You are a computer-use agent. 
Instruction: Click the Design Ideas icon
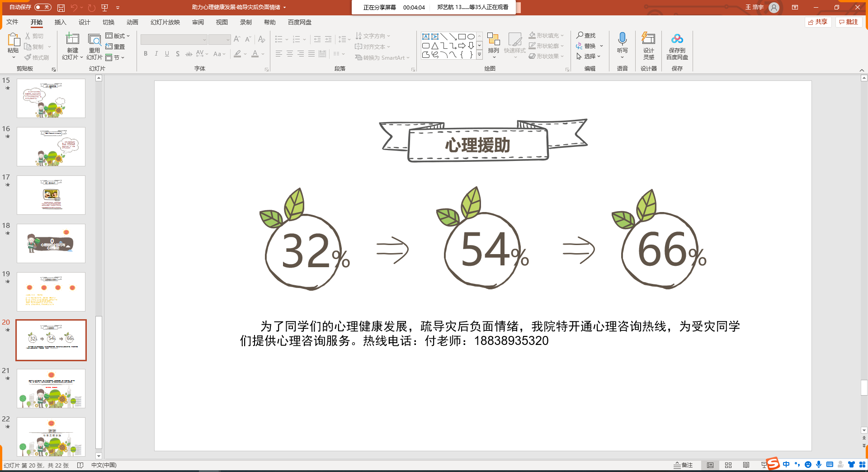[x=648, y=40]
